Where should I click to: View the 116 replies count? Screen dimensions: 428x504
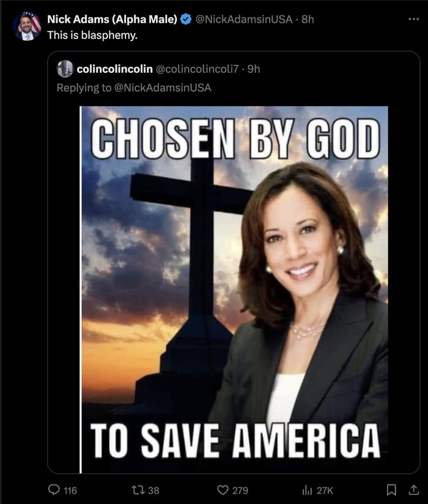coord(70,490)
